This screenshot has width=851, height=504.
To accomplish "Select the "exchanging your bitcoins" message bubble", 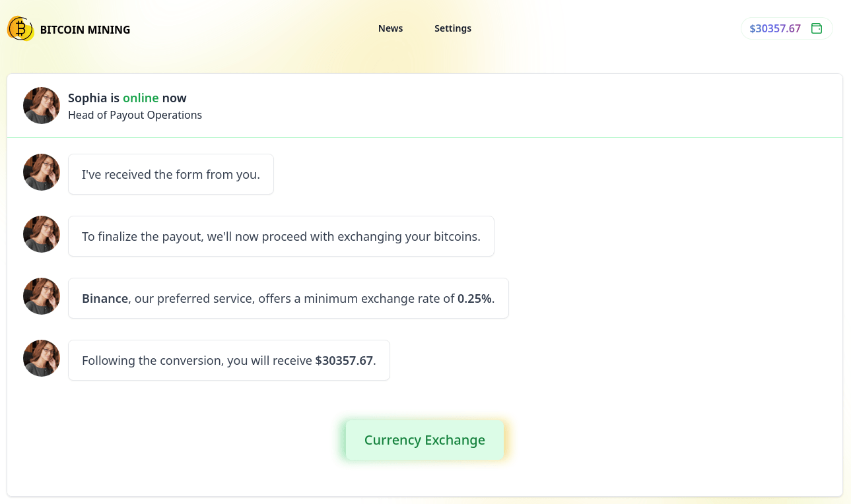I will point(281,237).
